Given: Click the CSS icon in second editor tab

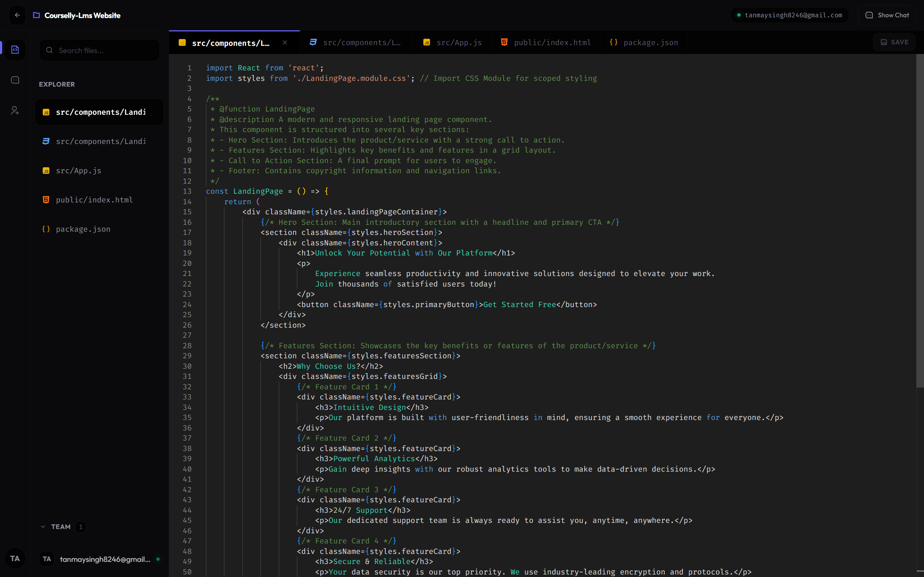Looking at the screenshot, I should click(x=313, y=42).
